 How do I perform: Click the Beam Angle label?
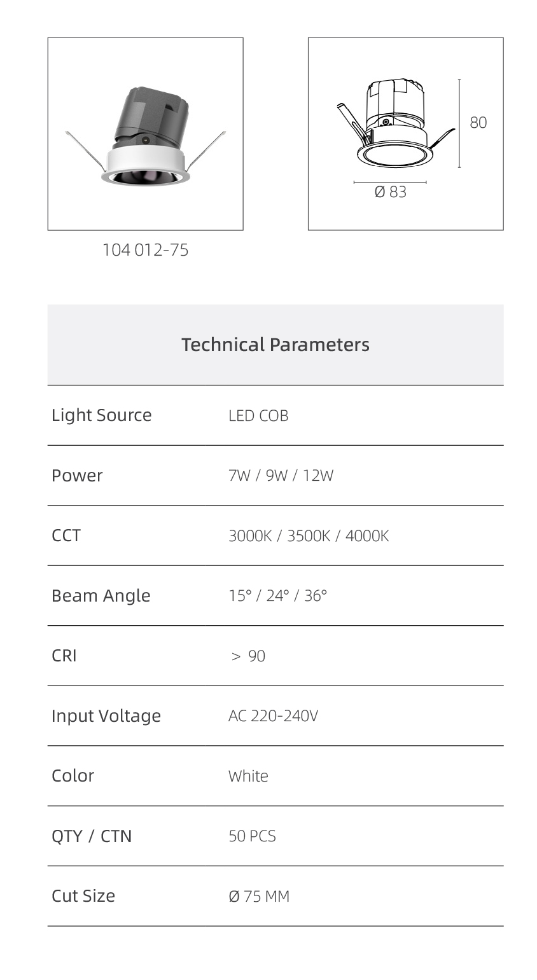101,596
